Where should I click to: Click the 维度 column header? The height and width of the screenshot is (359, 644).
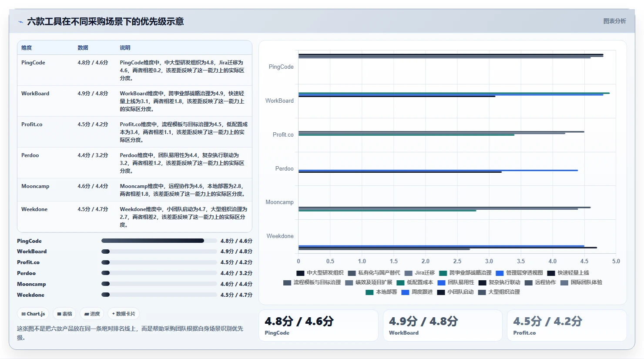[27, 48]
